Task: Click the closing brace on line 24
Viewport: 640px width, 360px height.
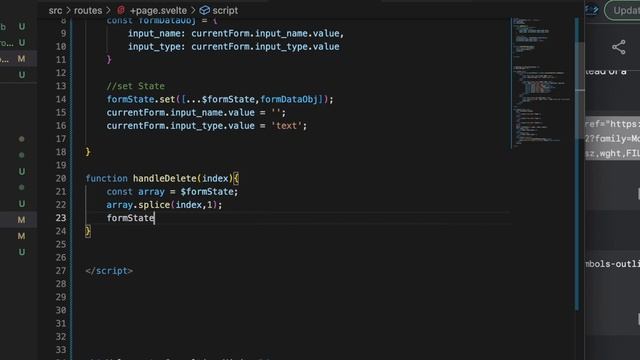Action: (x=88, y=231)
